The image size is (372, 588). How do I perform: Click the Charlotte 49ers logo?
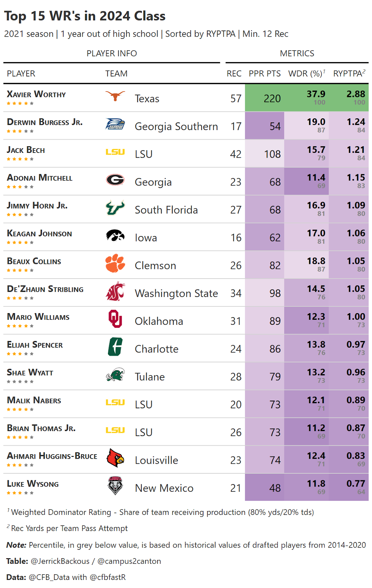point(115,347)
